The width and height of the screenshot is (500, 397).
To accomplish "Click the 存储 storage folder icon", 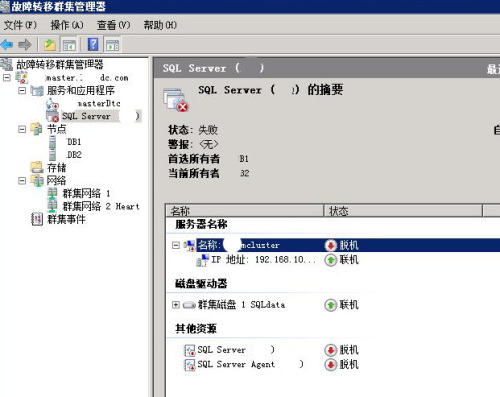I will [37, 168].
